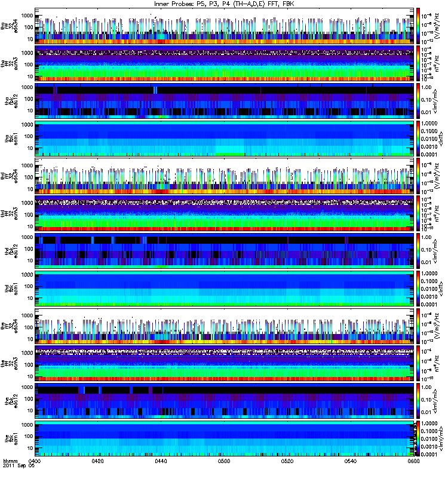The height and width of the screenshot is (478, 448).
Task: Click the color bar beside the tha fbk scm1 panel
Action: (x=419, y=139)
